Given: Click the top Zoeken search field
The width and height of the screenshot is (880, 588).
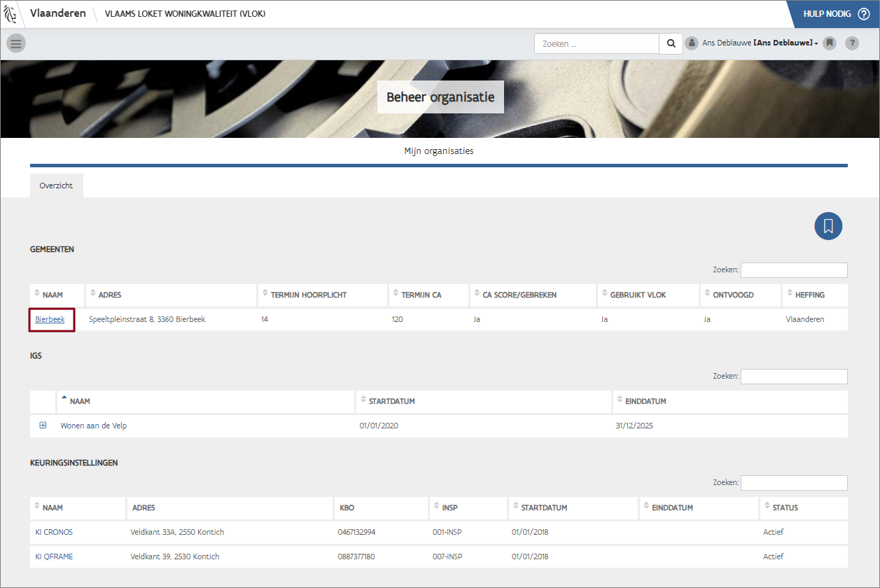Looking at the screenshot, I should [x=596, y=43].
